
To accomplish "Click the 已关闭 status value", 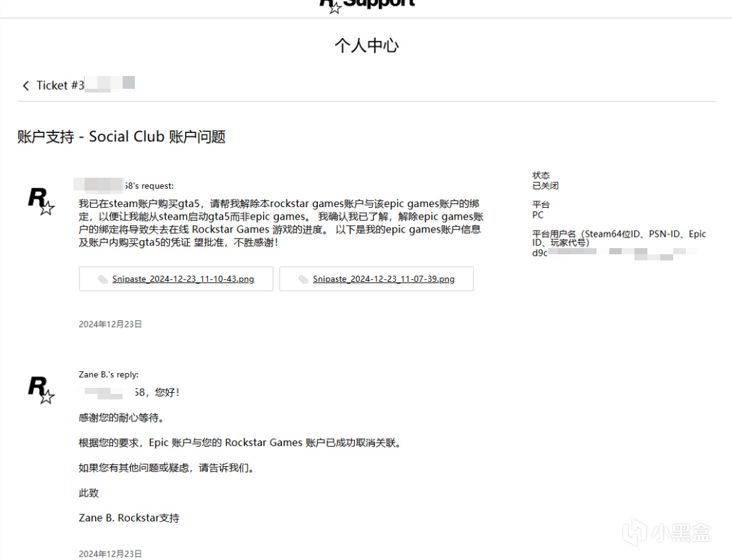I will coord(545,186).
